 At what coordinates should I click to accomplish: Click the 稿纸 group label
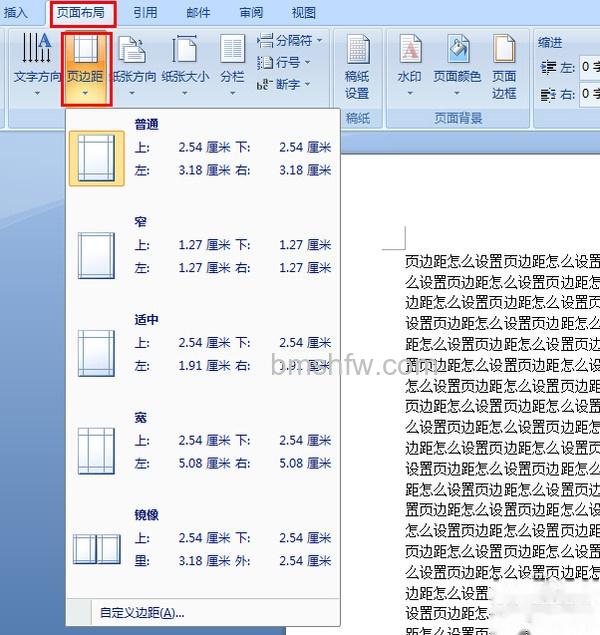pyautogui.click(x=358, y=118)
